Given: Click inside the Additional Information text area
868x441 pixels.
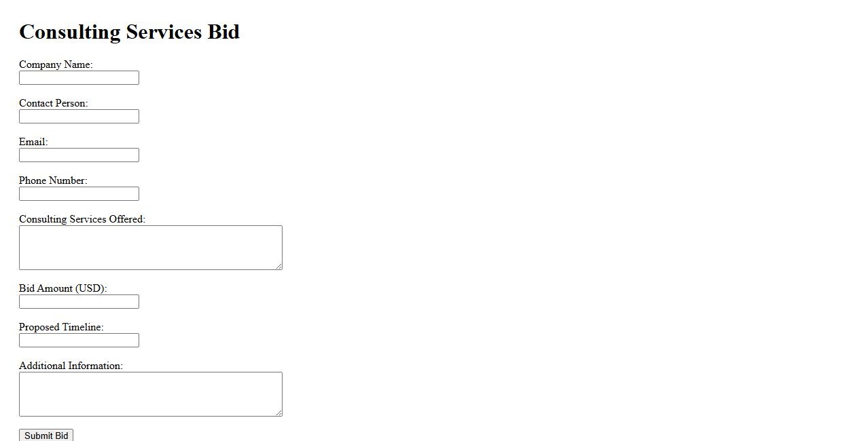Looking at the screenshot, I should pos(150,394).
